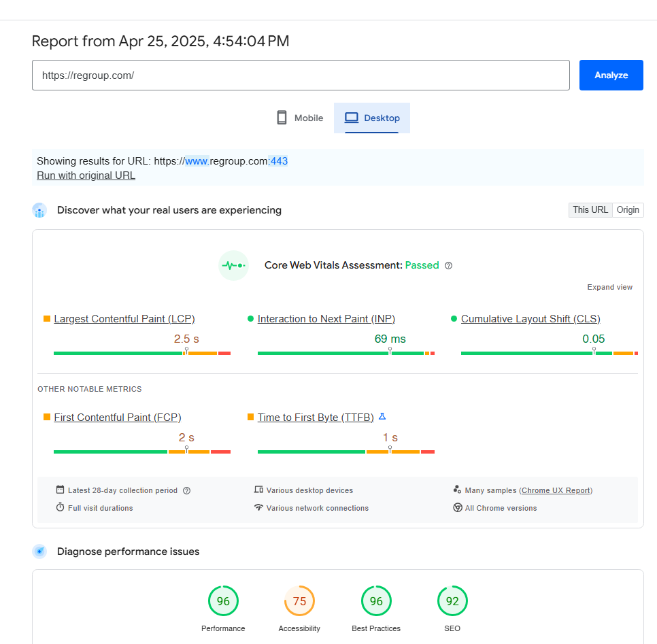Image resolution: width=657 pixels, height=644 pixels.
Task: Jump to Best Practices score gauge
Action: pos(376,601)
